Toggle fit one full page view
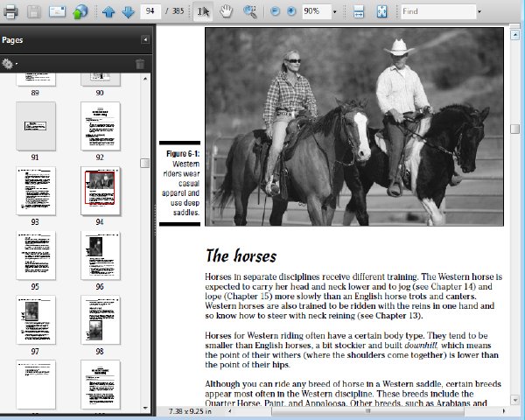 (x=381, y=11)
